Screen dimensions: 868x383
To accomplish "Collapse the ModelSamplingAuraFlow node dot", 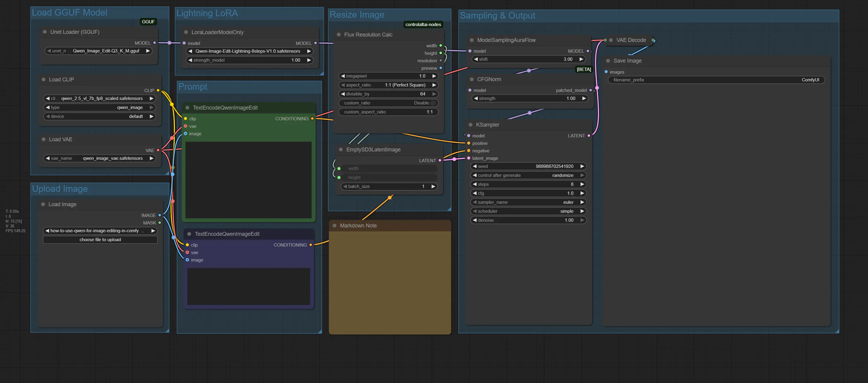I will tap(472, 40).
